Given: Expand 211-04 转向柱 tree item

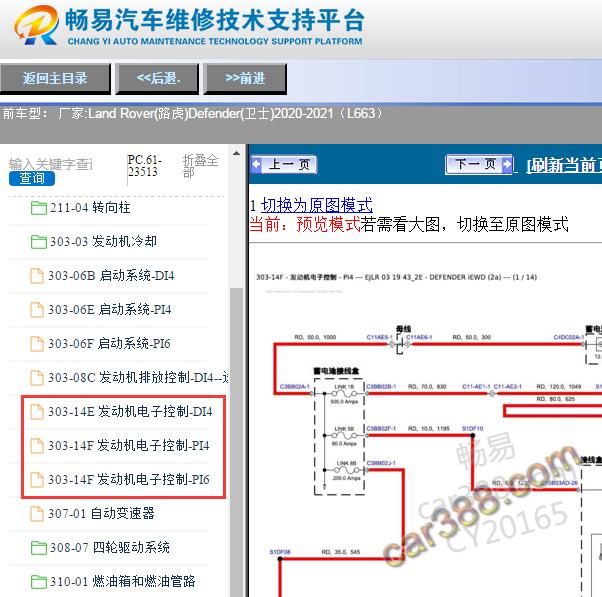Looking at the screenshot, I should (x=90, y=208).
